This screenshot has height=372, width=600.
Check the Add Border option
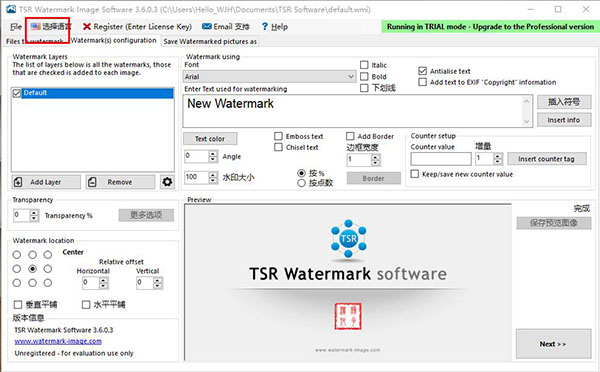pyautogui.click(x=350, y=136)
